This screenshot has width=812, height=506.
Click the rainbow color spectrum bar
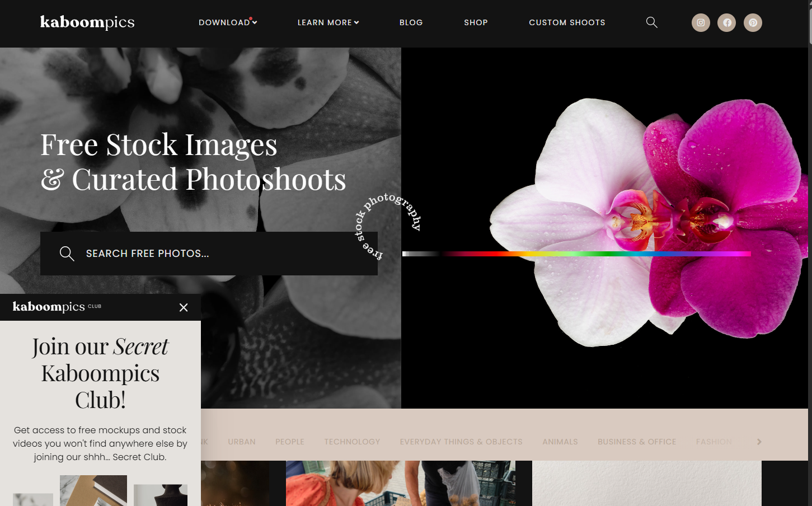(x=576, y=254)
